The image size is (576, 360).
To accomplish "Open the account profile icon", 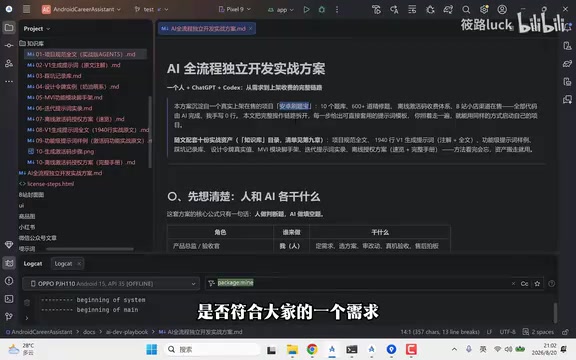I will (x=502, y=10).
